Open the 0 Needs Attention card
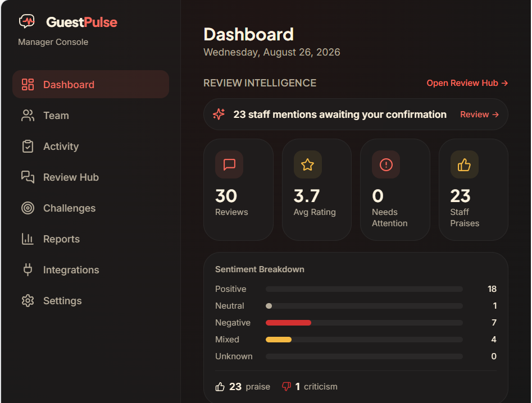The image size is (532, 403). 395,190
